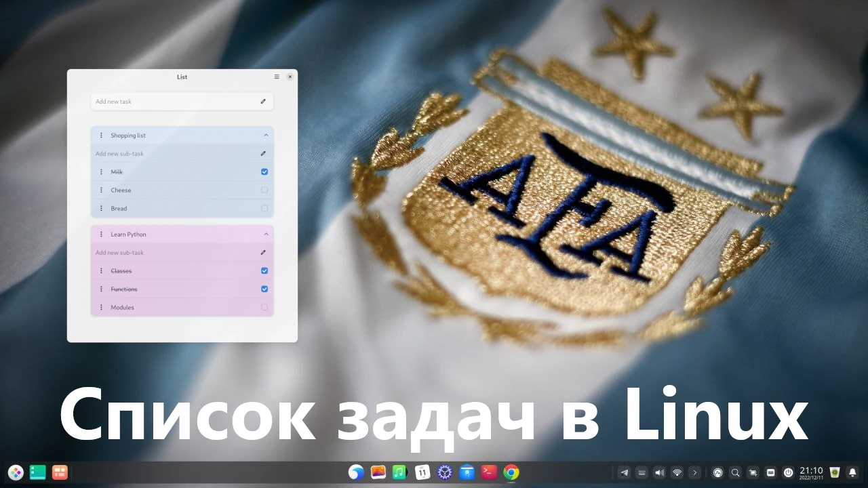Click the magnifier search icon in the taskbar
868x488 pixels.
[x=735, y=472]
